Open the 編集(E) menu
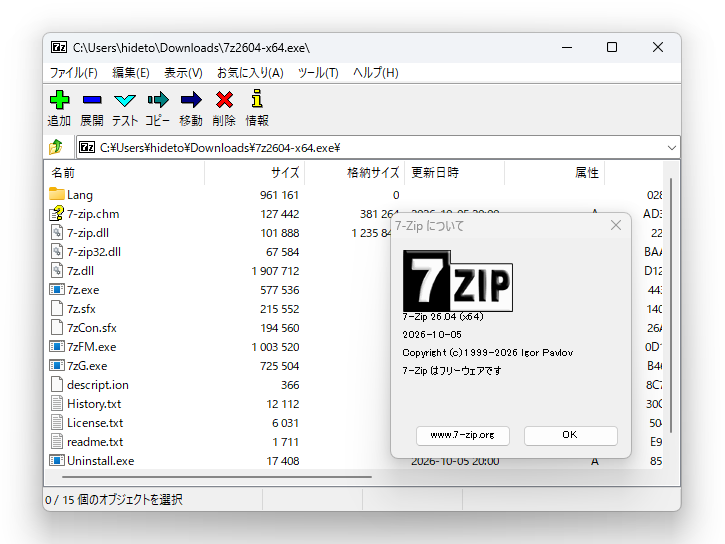This screenshot has height=544, width=725. click(x=131, y=73)
